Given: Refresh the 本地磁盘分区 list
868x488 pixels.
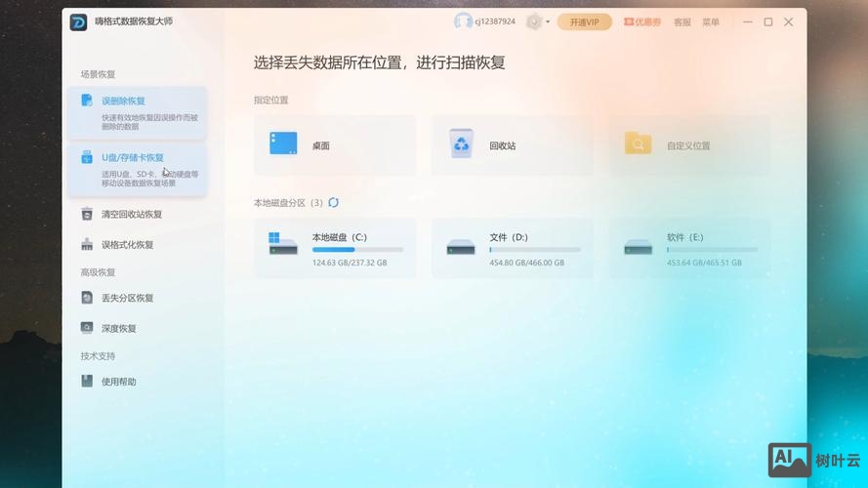Looking at the screenshot, I should pyautogui.click(x=333, y=202).
